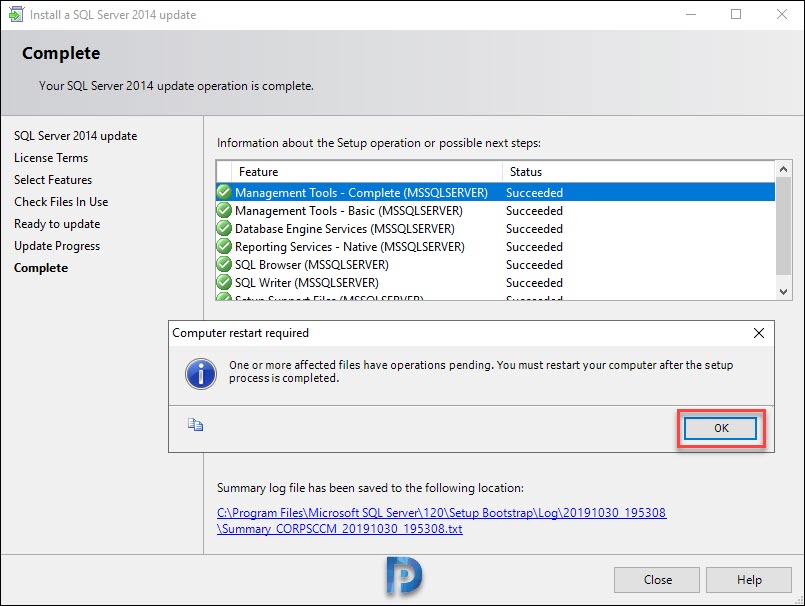This screenshot has height=606, width=805.
Task: Select the Management Tools - Basic row
Action: tap(495, 211)
